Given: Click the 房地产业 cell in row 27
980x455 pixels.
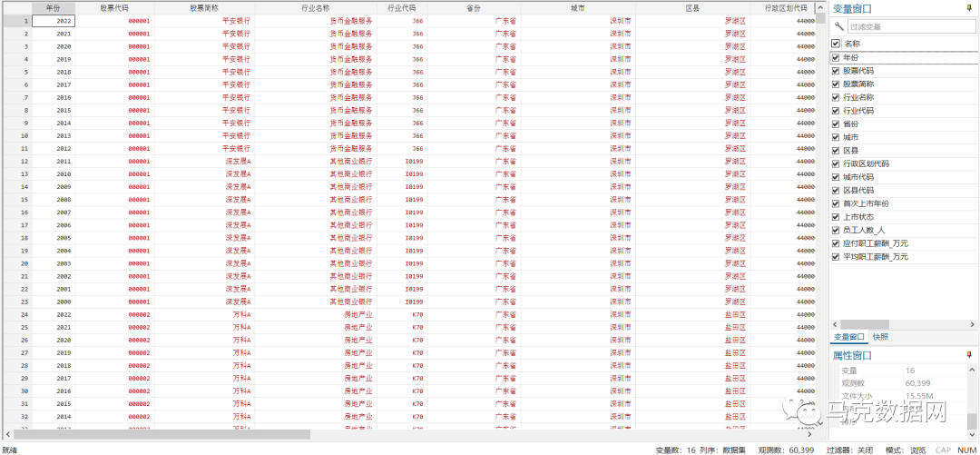Looking at the screenshot, I should (316, 353).
